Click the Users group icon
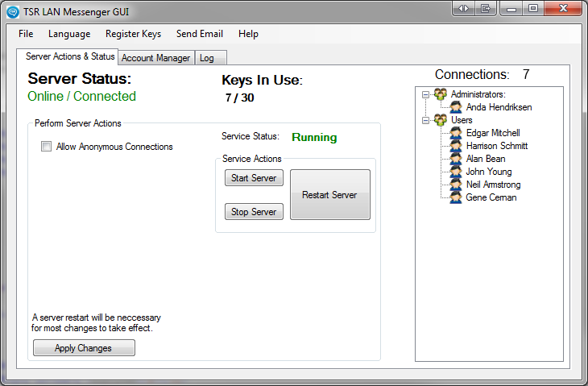 [x=441, y=120]
